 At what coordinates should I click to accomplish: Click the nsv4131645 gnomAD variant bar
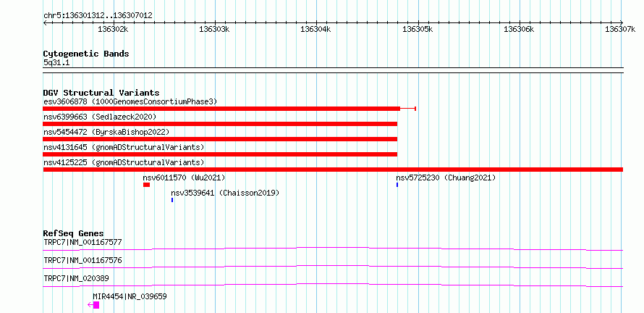(220, 154)
